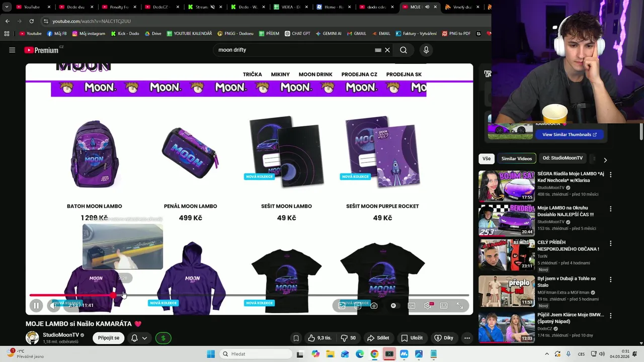Open the StudioMoonTV channel name below the video
Screen dimensions: 644x362
(61, 335)
